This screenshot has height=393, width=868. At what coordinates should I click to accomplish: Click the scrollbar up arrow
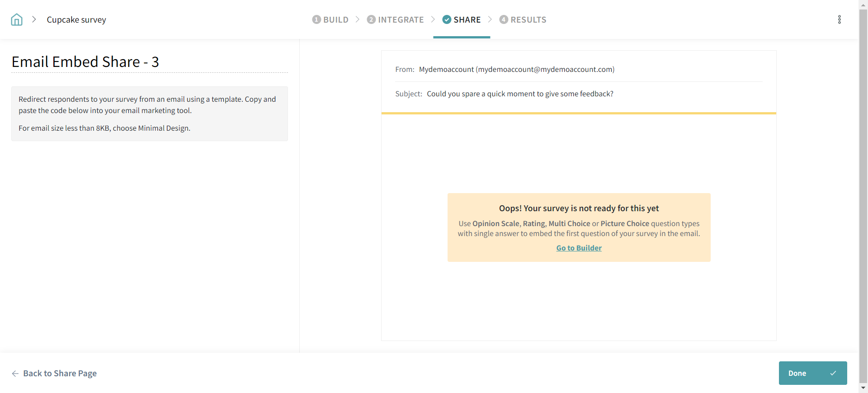click(x=863, y=4)
